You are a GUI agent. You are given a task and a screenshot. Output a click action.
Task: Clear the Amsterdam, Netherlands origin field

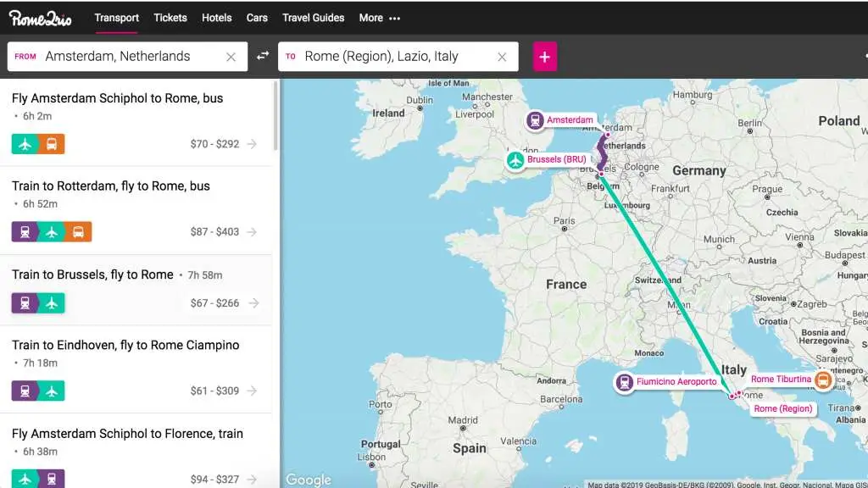pyautogui.click(x=231, y=56)
